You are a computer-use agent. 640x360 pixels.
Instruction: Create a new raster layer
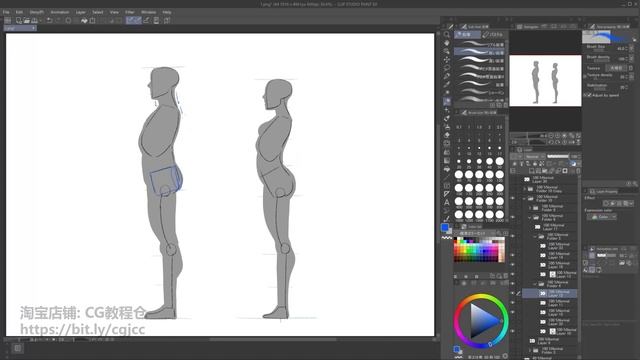[531, 171]
